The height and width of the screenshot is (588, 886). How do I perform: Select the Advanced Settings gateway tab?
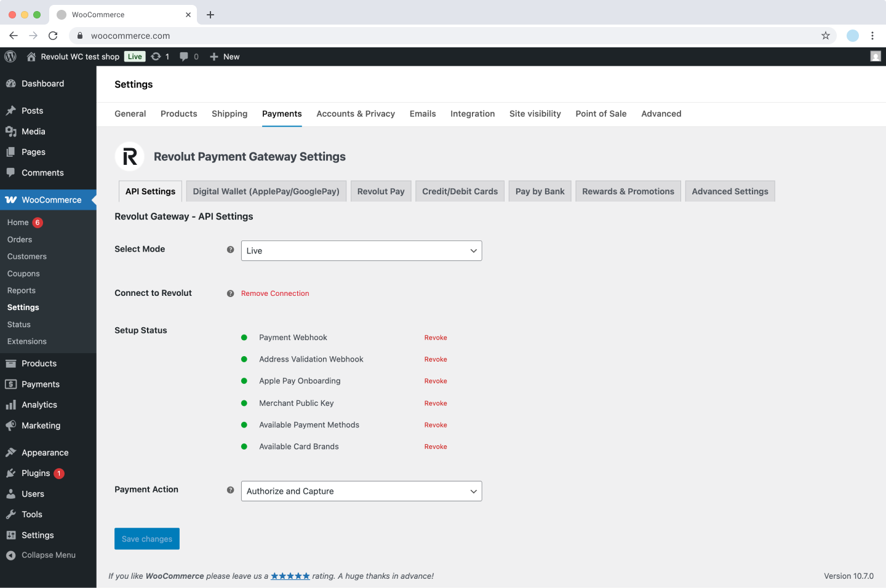tap(730, 191)
